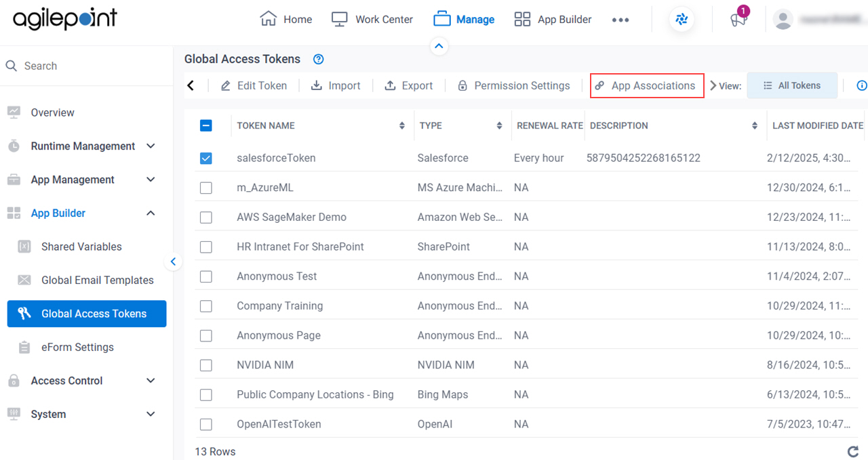Check the HR Intranet For SharePoint checkbox
Viewport: 868px width, 460px height.
(x=206, y=247)
